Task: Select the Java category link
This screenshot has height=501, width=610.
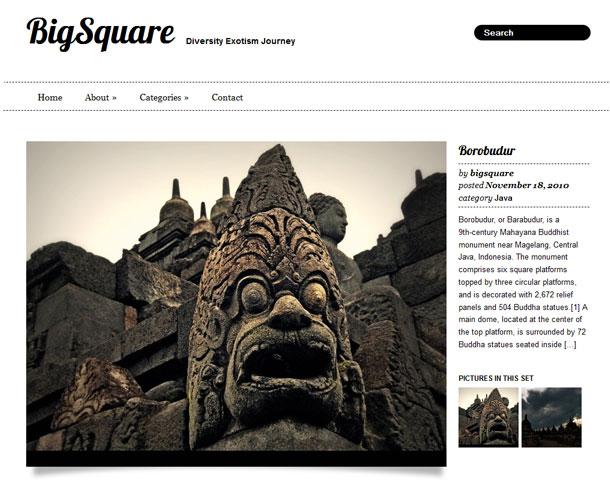Action: [503, 198]
